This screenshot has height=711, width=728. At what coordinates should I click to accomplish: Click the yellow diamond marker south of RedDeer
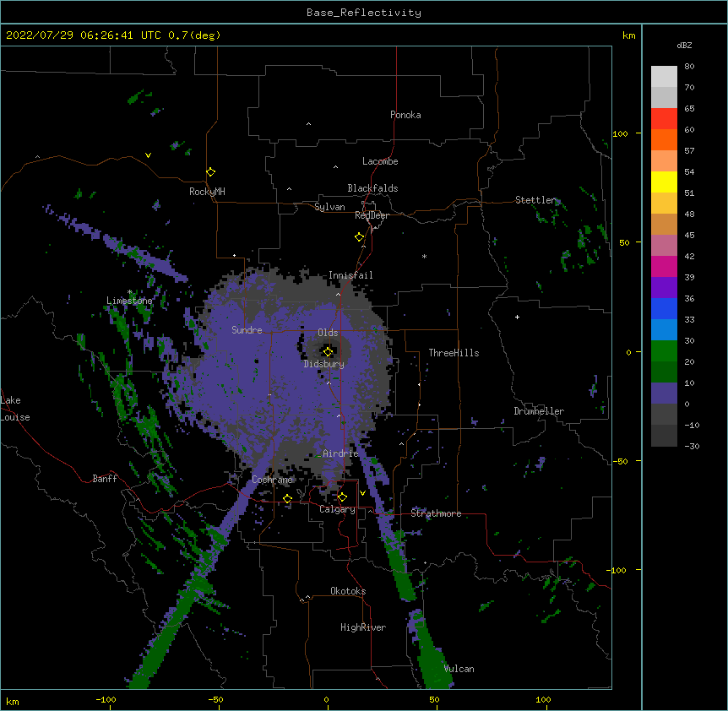[x=360, y=237]
